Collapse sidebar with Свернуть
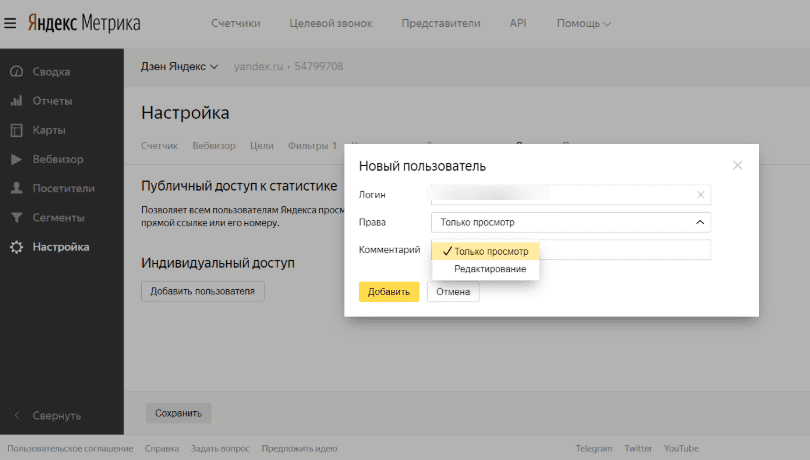This screenshot has width=810, height=460. [x=56, y=415]
